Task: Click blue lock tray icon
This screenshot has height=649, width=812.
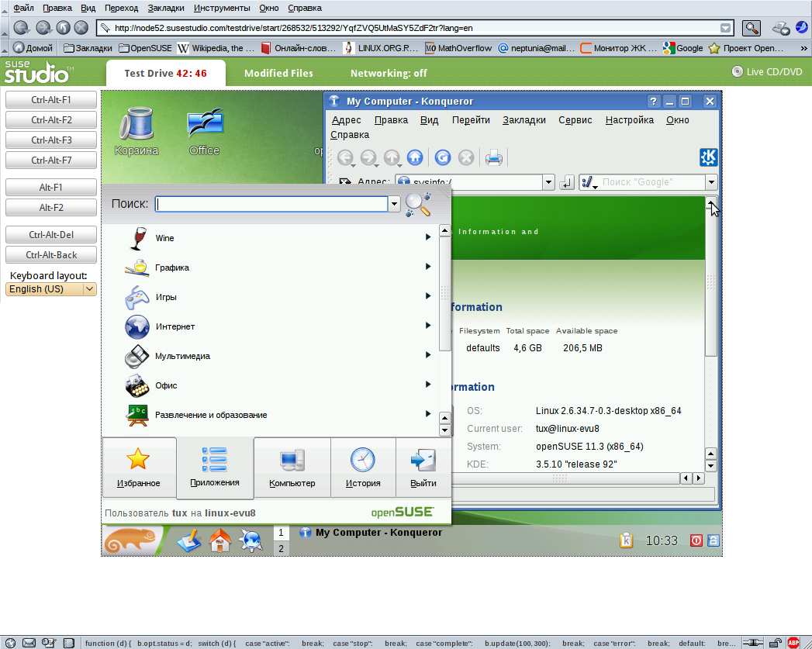Action: [x=713, y=540]
